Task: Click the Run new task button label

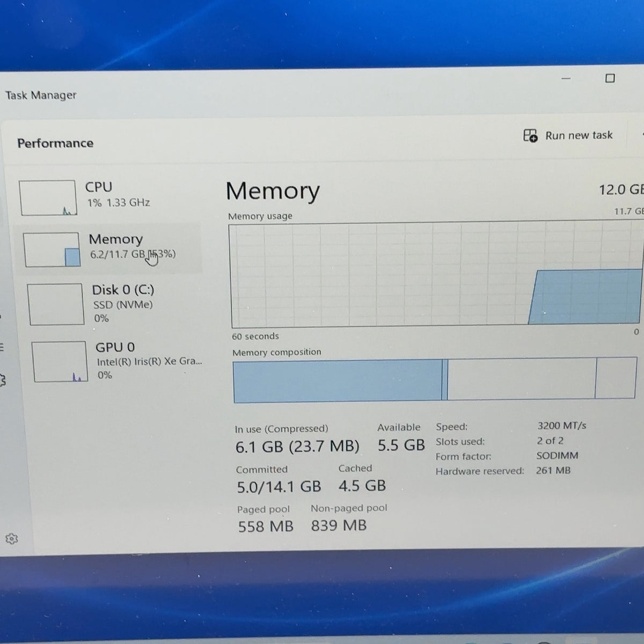Action: coord(579,135)
